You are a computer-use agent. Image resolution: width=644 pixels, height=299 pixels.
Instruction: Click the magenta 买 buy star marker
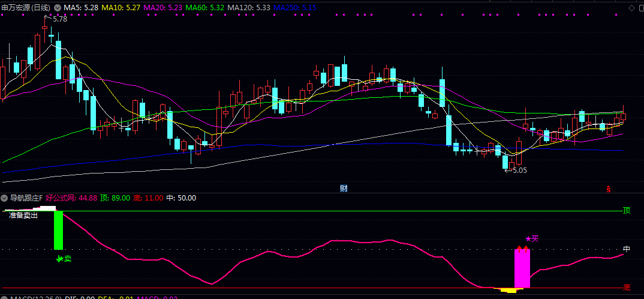531,238
